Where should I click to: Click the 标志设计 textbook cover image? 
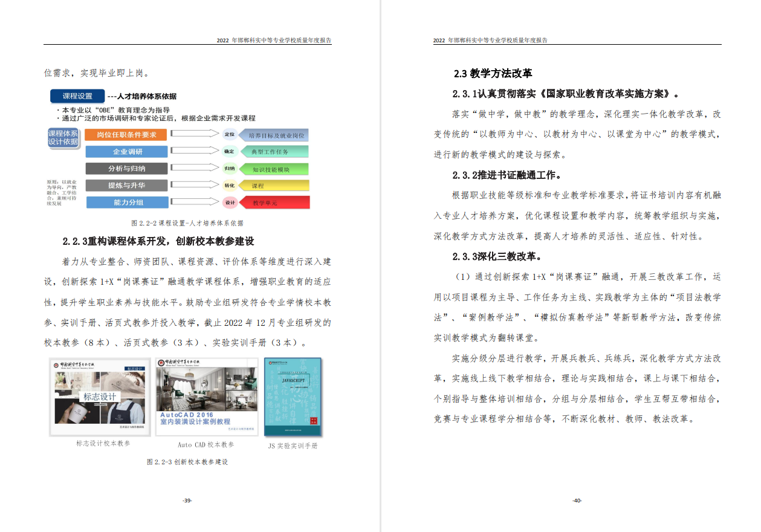pos(100,397)
